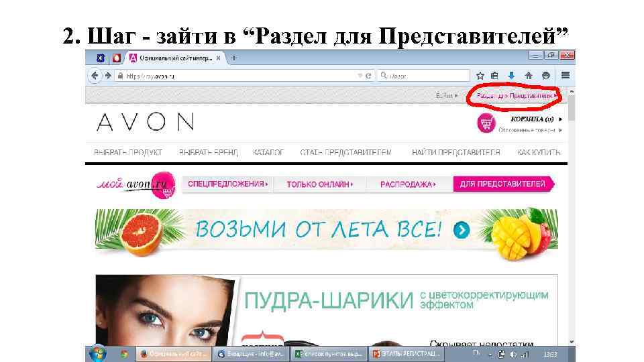Switch to the pinned red Opera-style tab
The image size is (644, 362).
pyautogui.click(x=117, y=58)
